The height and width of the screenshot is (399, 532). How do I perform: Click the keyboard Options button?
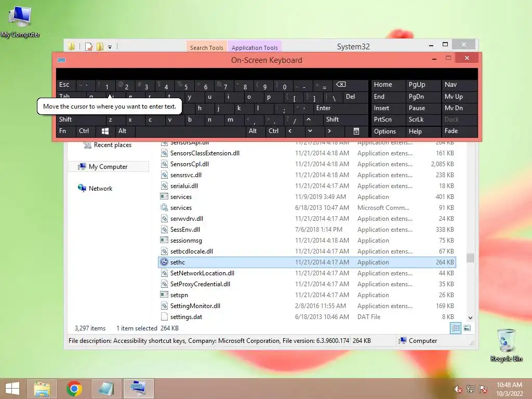pos(388,131)
